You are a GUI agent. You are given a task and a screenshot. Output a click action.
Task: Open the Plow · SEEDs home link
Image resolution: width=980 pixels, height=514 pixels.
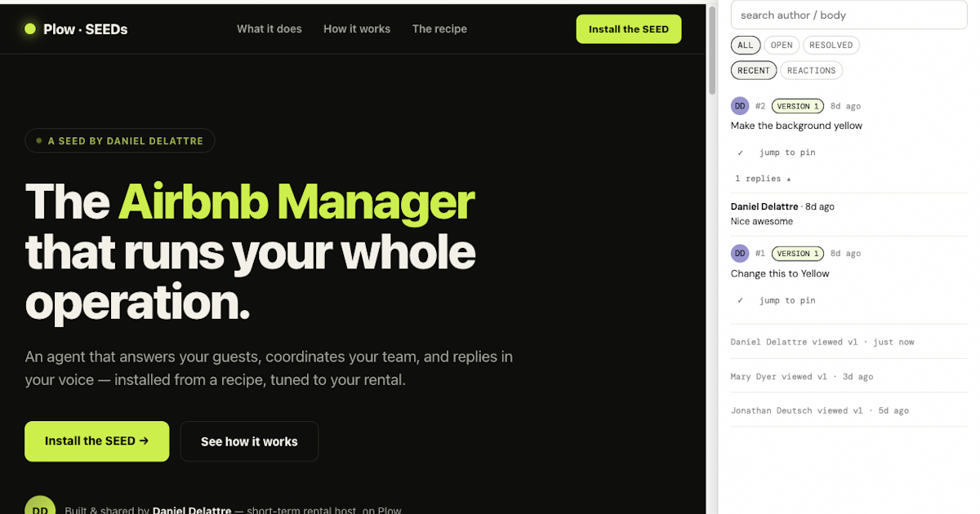(76, 29)
